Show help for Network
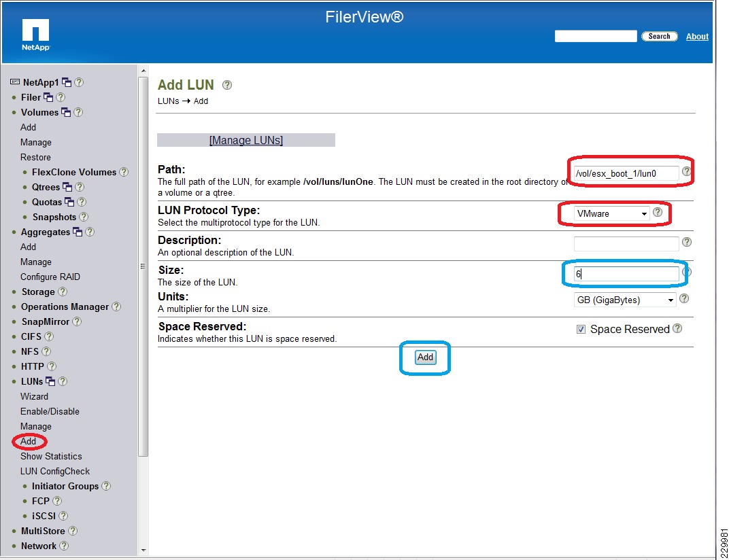This screenshot has height=560, width=729. (x=64, y=546)
